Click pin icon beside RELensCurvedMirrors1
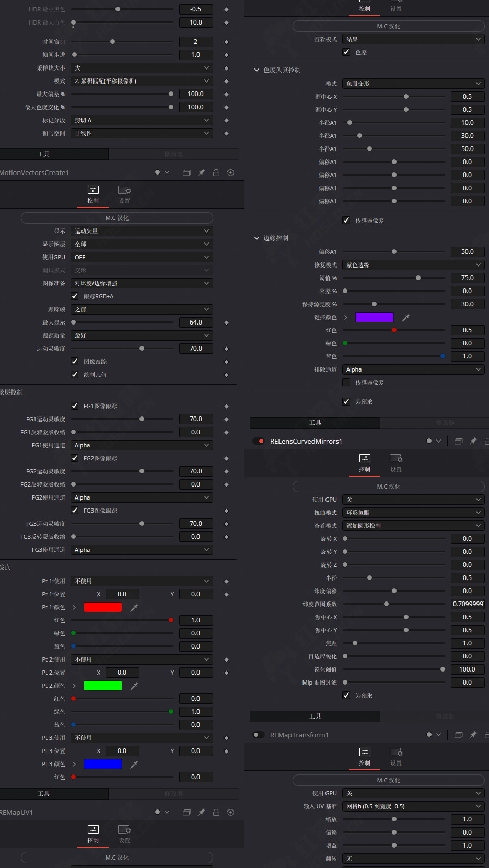489x868 pixels. click(473, 441)
